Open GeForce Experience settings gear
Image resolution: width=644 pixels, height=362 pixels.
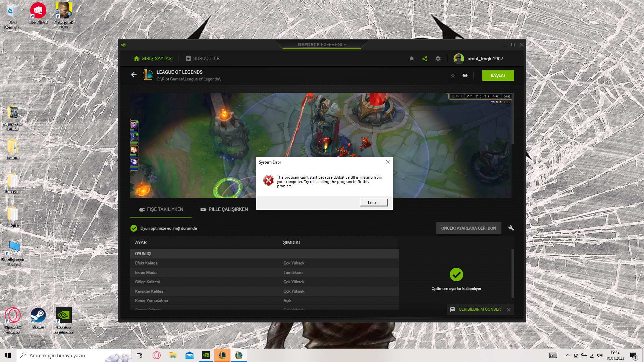(438, 59)
